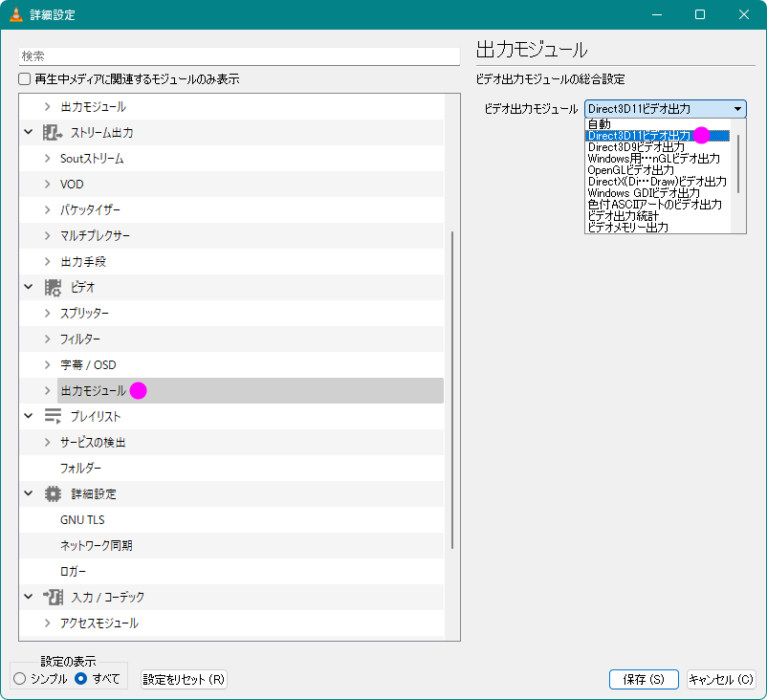This screenshot has height=700, width=767.
Task: Click the VLC cone icon in title bar
Action: coord(16,14)
